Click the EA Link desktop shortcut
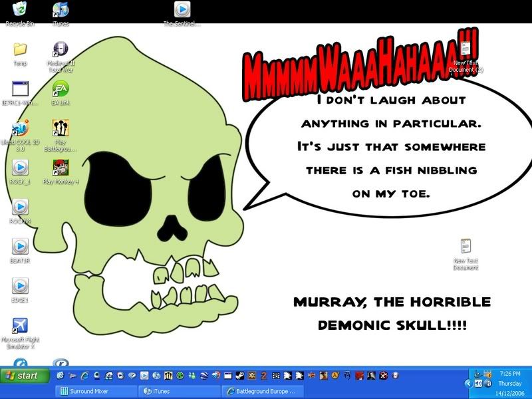The image size is (532, 399). pyautogui.click(x=61, y=93)
